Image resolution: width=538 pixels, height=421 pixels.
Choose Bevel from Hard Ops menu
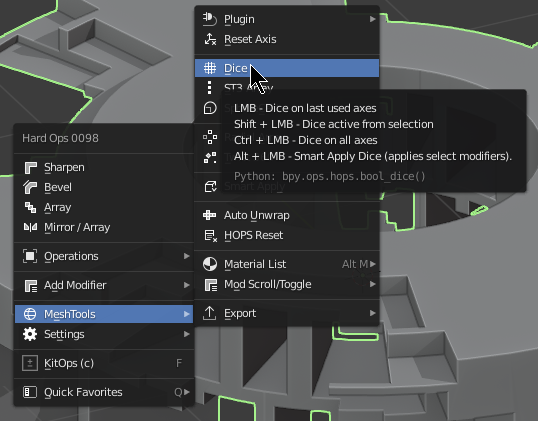pyautogui.click(x=104, y=187)
